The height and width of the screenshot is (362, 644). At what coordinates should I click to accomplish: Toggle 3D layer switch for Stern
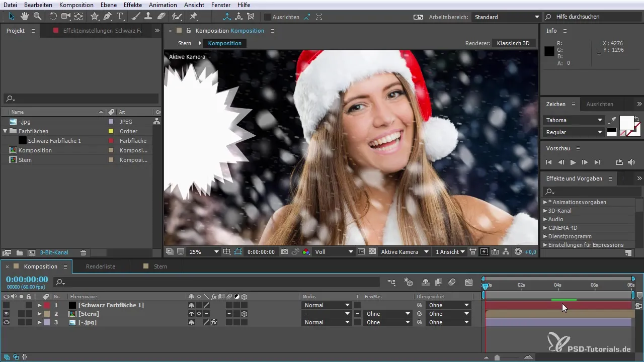tap(244, 314)
